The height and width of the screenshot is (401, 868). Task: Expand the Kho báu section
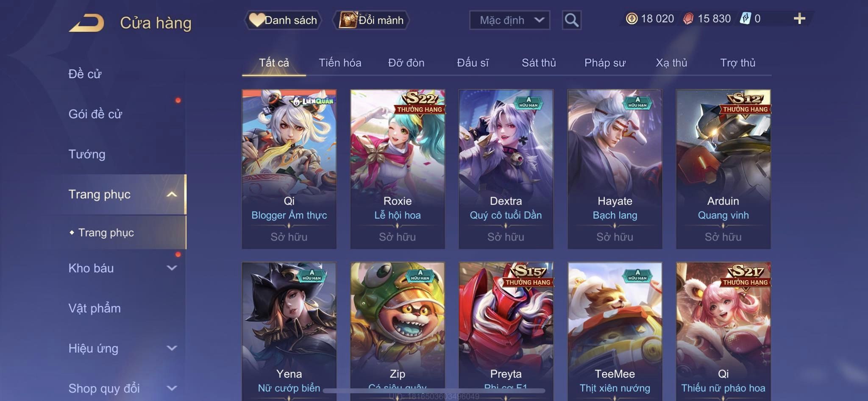click(x=172, y=268)
